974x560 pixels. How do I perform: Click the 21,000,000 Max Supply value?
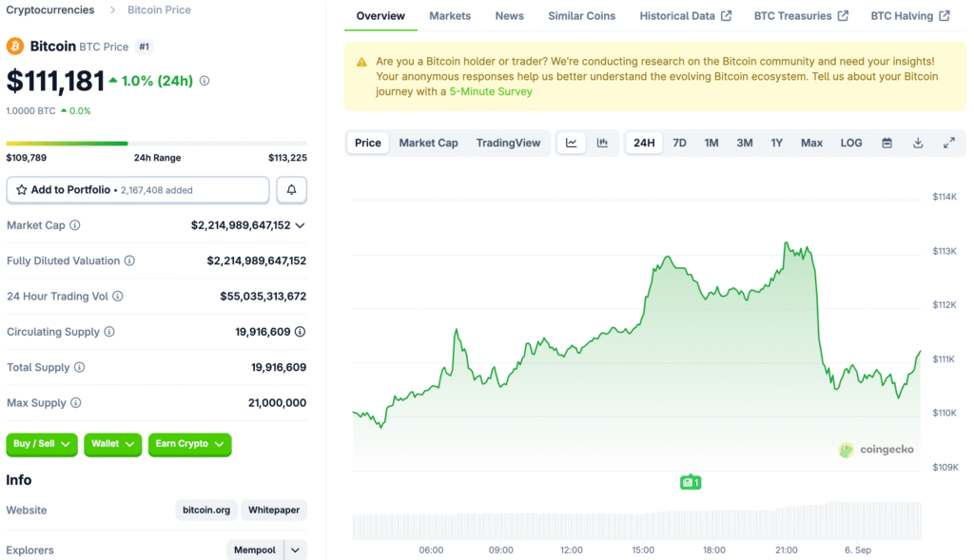click(x=277, y=402)
